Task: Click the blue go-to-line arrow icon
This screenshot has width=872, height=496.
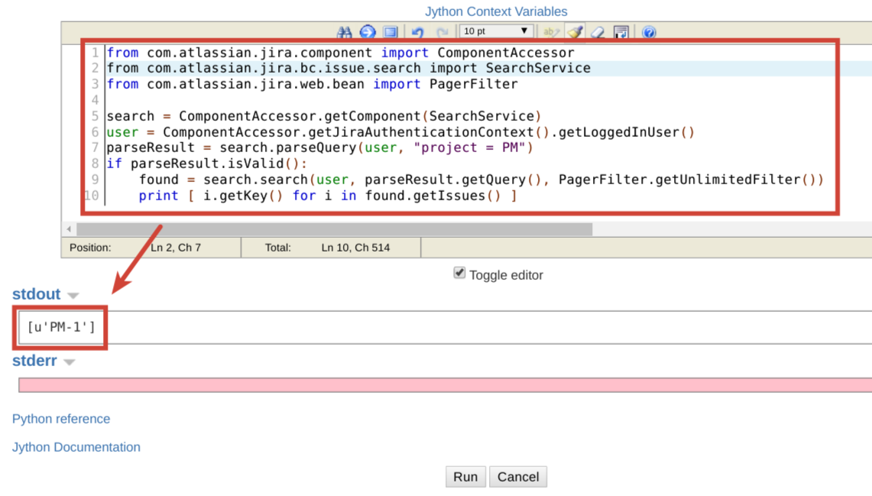Action: [367, 32]
